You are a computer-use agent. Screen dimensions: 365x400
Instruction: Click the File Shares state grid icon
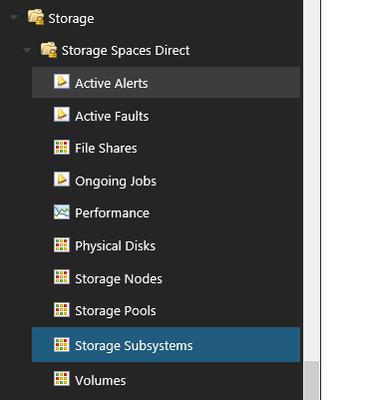point(62,147)
